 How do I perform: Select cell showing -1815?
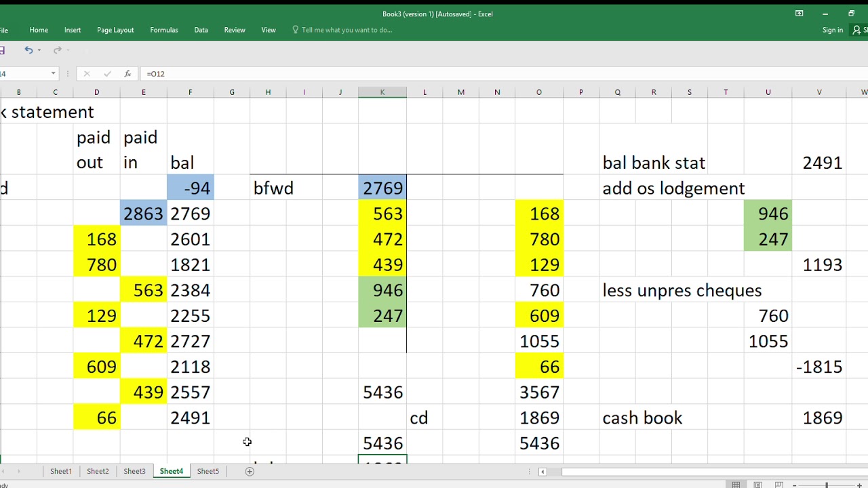(x=819, y=367)
